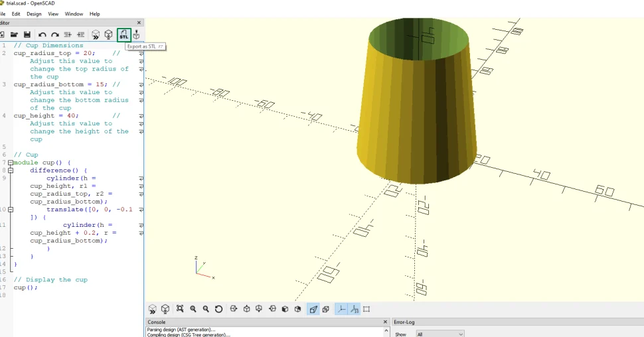This screenshot has width=644, height=337.
Task: Click the View All magnifier icon
Action: click(180, 309)
